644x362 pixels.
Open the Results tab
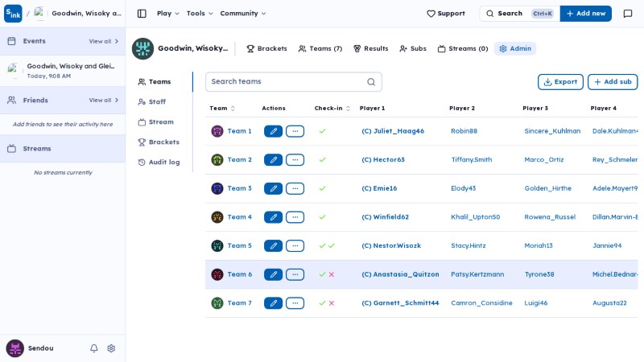pyautogui.click(x=371, y=48)
